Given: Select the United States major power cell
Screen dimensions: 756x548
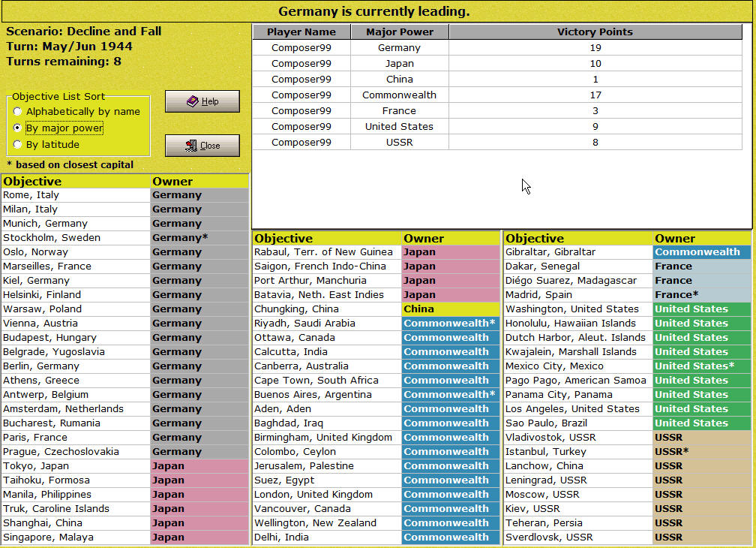Looking at the screenshot, I should tap(399, 126).
